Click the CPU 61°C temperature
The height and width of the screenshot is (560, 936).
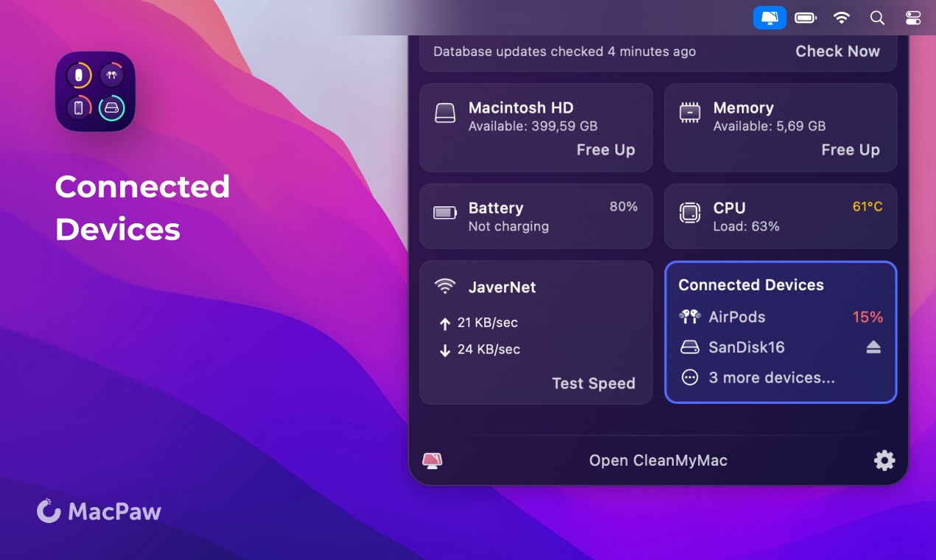[867, 206]
